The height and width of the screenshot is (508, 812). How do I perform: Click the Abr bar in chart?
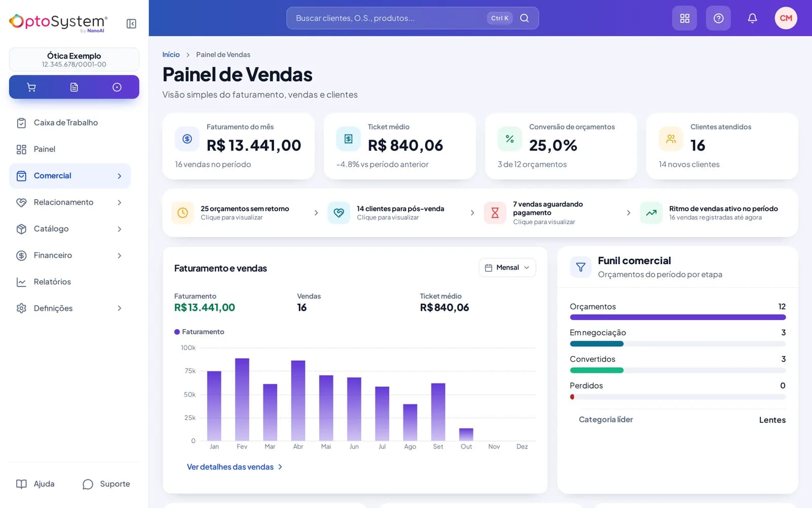pos(298,400)
